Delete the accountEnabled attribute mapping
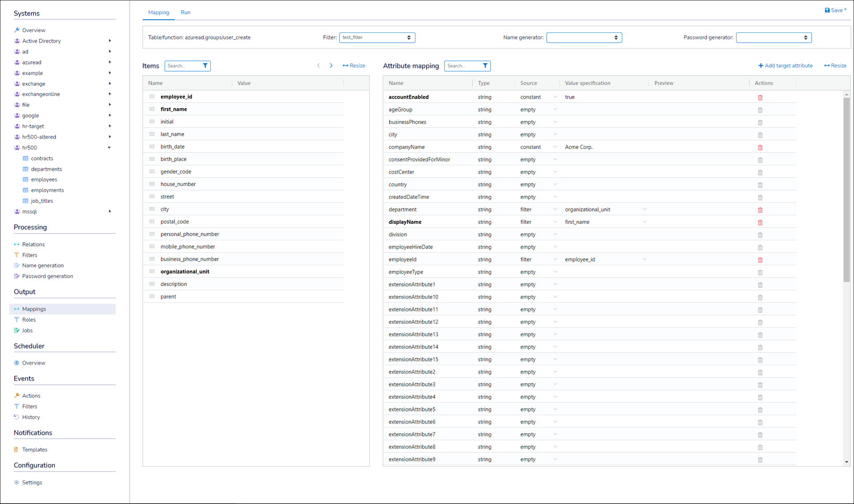Image resolution: width=854 pixels, height=504 pixels. click(x=760, y=97)
